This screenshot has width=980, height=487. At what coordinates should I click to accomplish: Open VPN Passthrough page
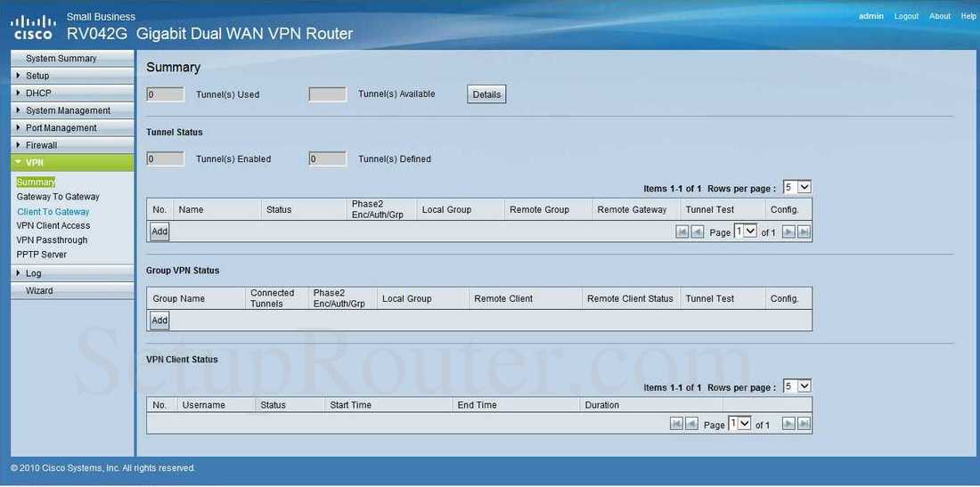tap(52, 239)
